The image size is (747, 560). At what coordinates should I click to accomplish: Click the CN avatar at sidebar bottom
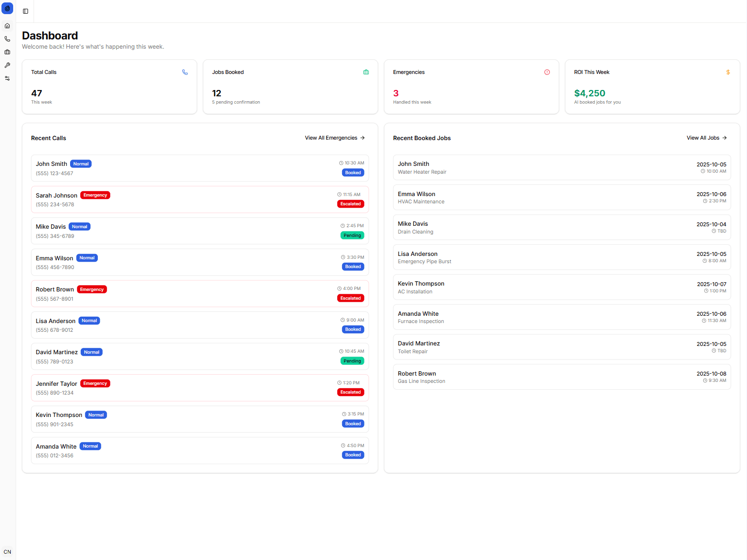tap(7, 552)
